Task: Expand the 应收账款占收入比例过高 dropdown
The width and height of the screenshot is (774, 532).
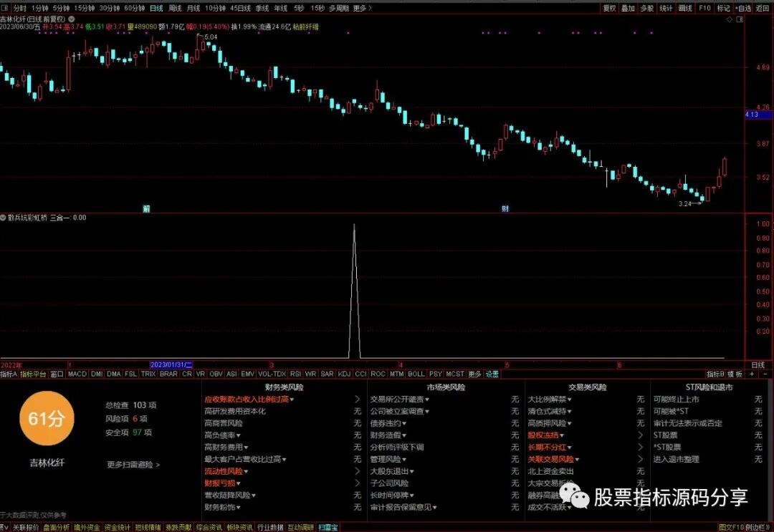Action: (x=292, y=400)
